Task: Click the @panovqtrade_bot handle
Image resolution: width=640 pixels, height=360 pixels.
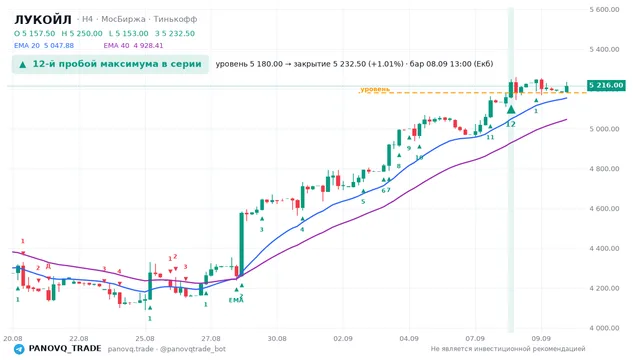Action: (x=193, y=349)
